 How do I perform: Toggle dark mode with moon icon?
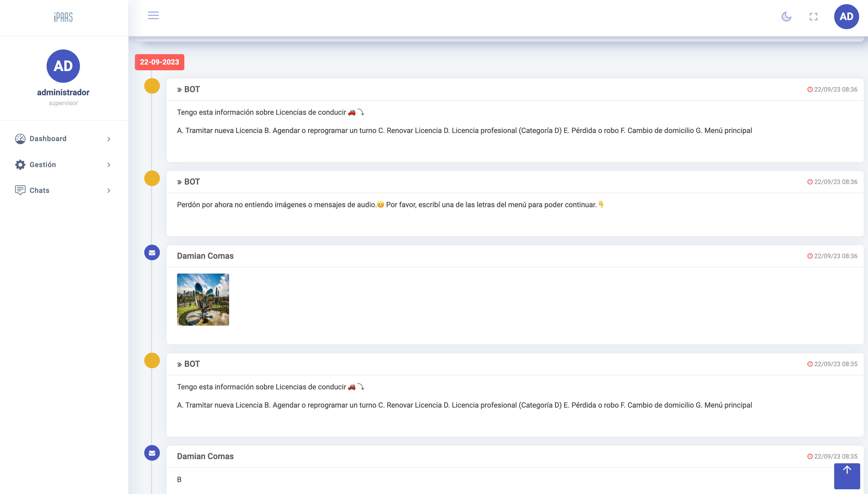coord(786,17)
